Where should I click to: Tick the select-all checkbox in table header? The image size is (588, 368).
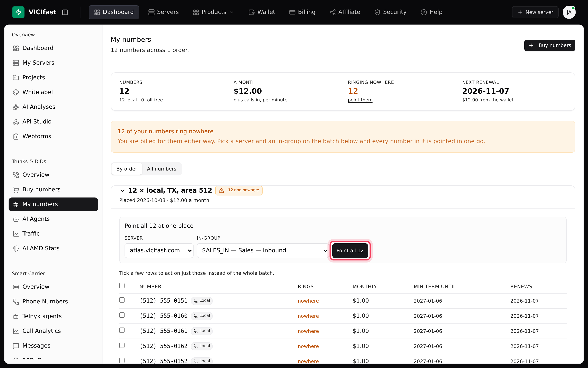click(x=122, y=285)
